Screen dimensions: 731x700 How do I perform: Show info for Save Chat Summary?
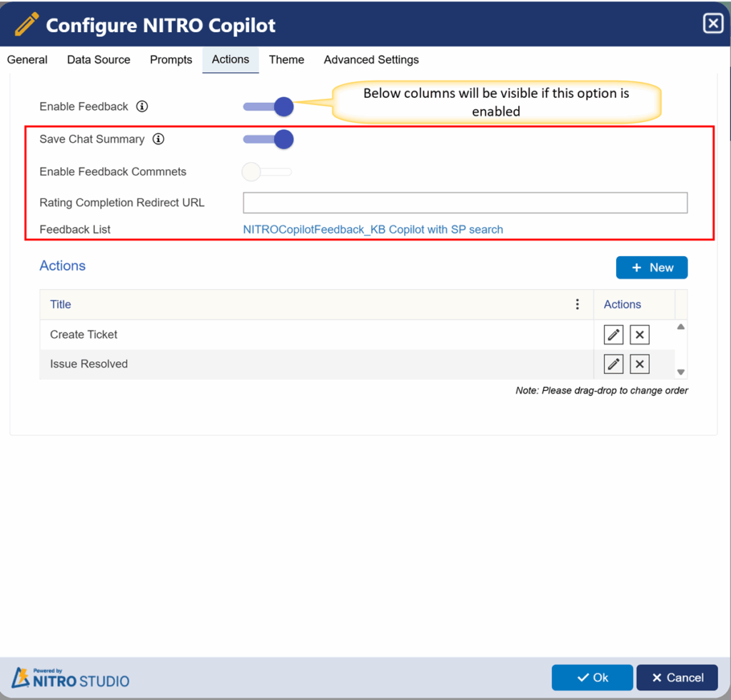[158, 139]
